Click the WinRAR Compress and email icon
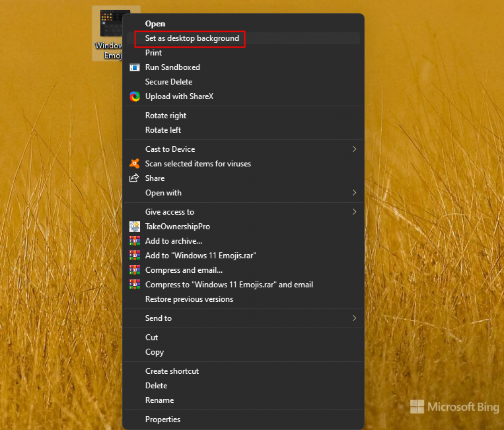Image resolution: width=504 pixels, height=430 pixels. (134, 270)
